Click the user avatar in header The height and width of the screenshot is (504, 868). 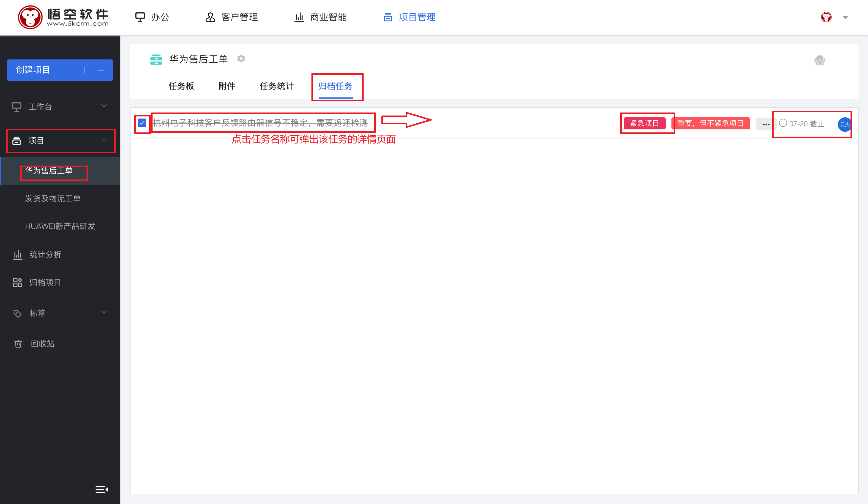pos(826,17)
